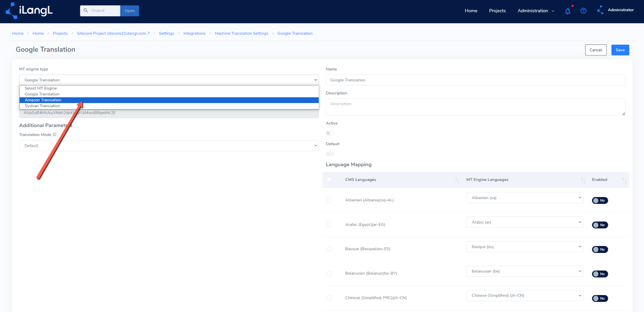This screenshot has height=312, width=644.
Task: Click the search magnifier icon in Order field
Action: [x=85, y=11]
